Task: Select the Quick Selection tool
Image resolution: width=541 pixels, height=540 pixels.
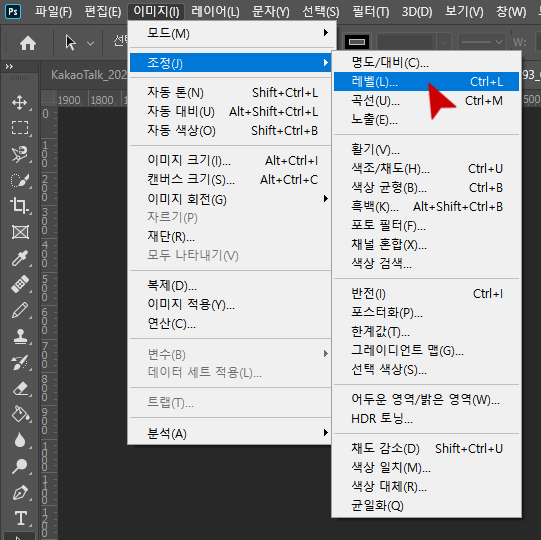Action: pos(20,180)
